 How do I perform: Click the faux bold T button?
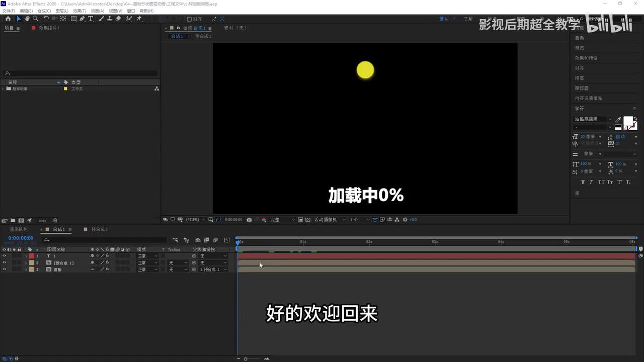point(583,182)
